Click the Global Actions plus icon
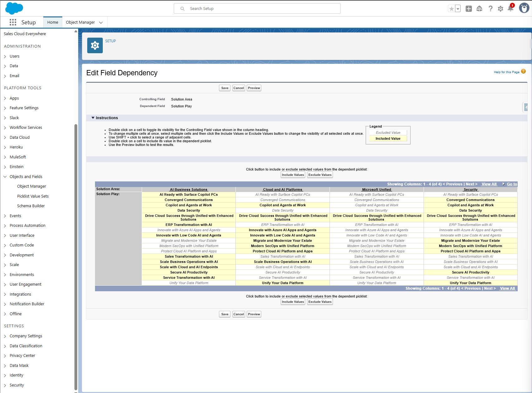The height and width of the screenshot is (393, 532). [x=469, y=9]
